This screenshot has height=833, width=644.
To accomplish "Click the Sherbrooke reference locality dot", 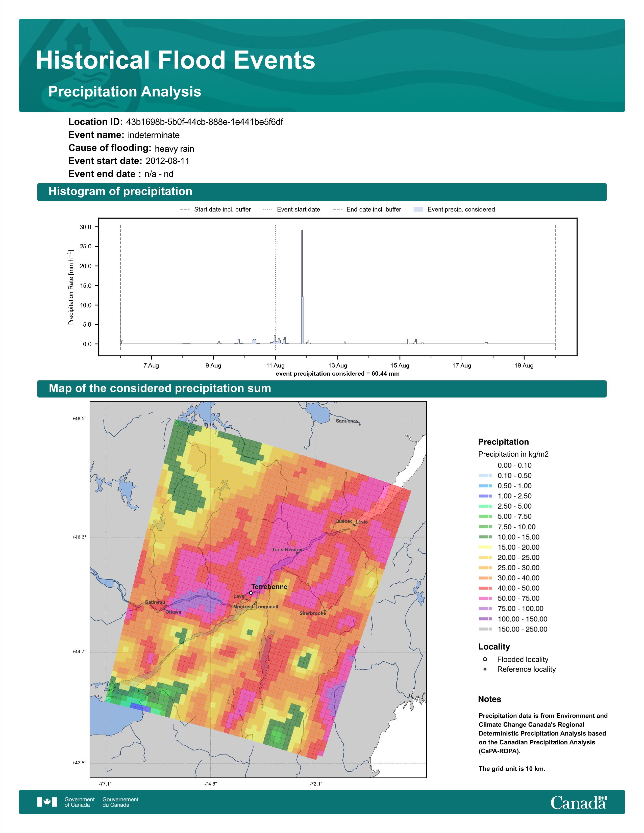I will [x=325, y=611].
